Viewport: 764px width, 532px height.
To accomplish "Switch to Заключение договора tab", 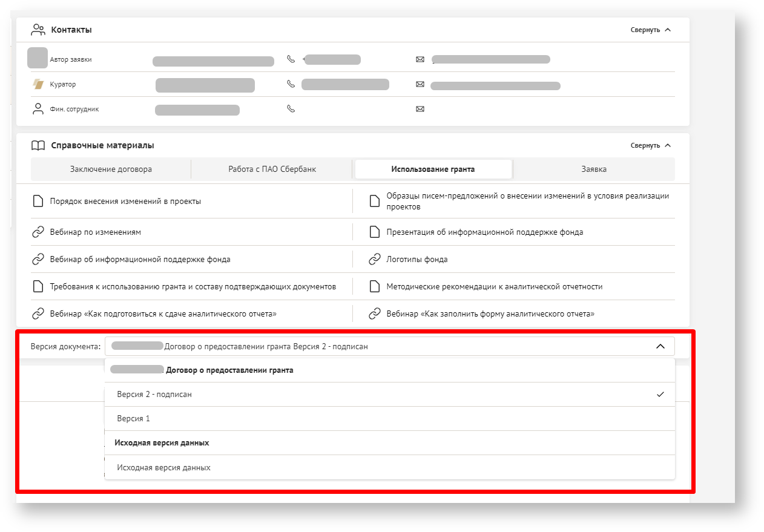I will pyautogui.click(x=111, y=169).
